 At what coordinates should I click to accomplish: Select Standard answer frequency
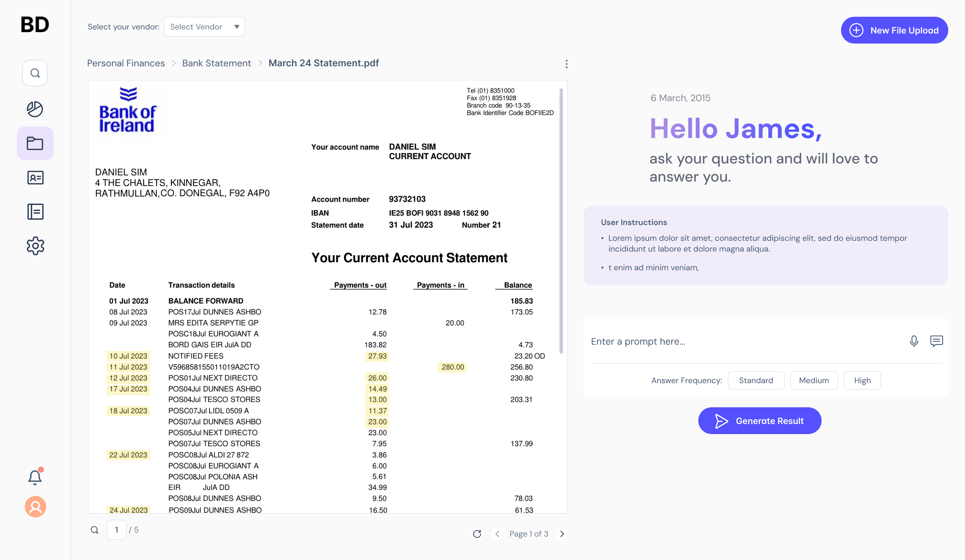coord(756,380)
